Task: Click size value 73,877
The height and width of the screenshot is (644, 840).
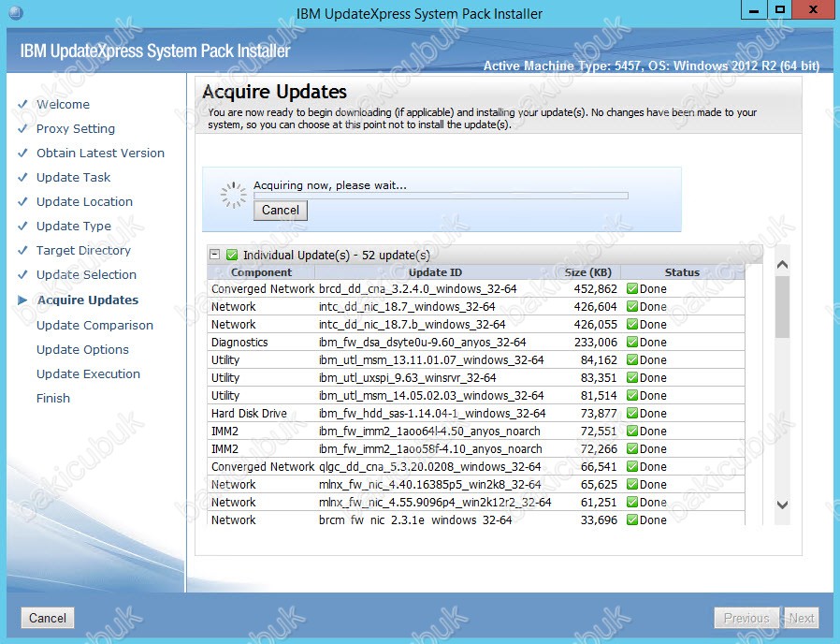Action: pyautogui.click(x=599, y=414)
